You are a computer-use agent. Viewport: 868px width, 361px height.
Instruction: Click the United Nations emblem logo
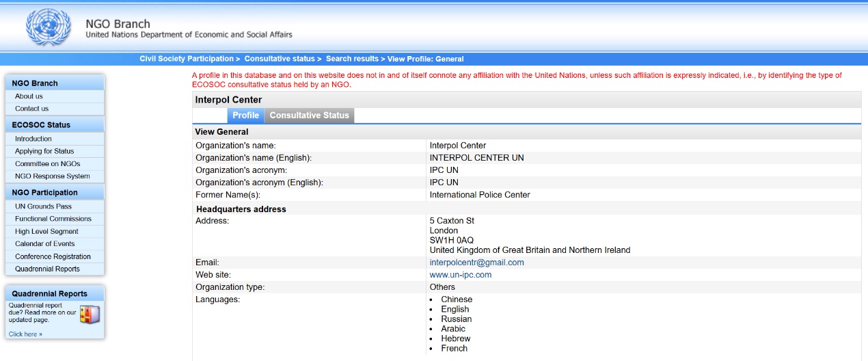48,27
